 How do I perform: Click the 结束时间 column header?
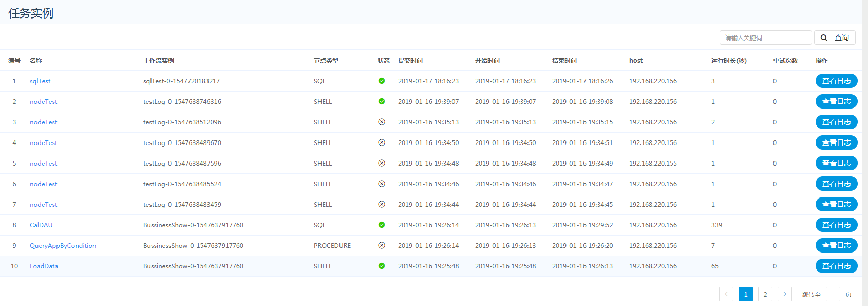564,61
